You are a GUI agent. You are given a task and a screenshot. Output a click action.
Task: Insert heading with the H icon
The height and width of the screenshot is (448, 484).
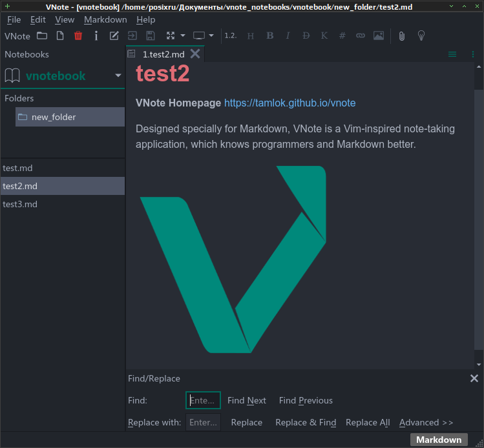(251, 36)
